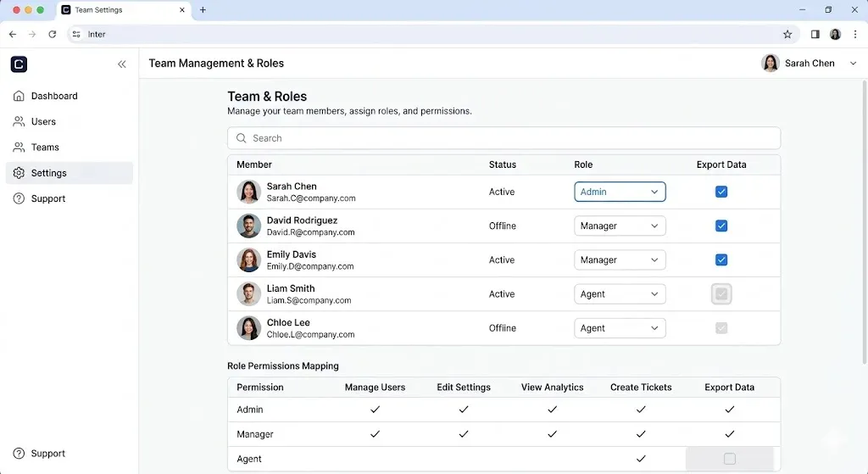Click the Status column header
This screenshot has width=868, height=474.
coord(502,165)
